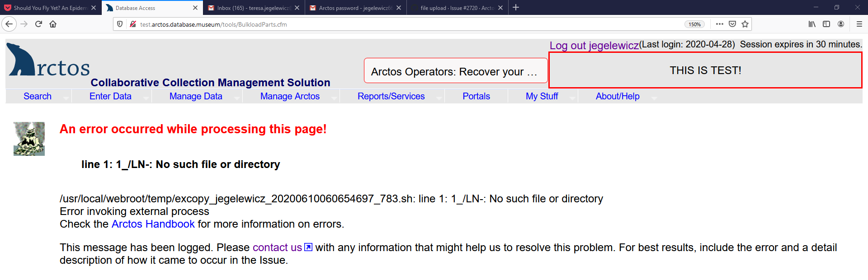Open page actions three-dots menu
This screenshot has height=280, width=868.
click(720, 24)
